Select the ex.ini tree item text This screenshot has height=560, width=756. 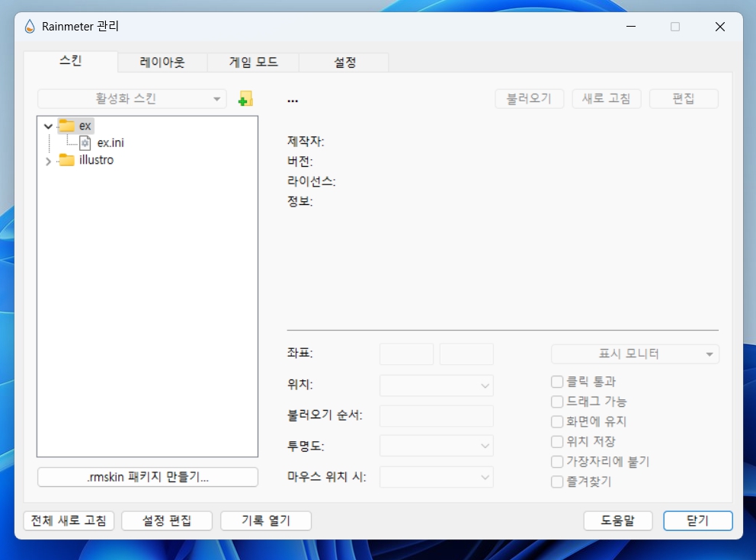point(111,142)
